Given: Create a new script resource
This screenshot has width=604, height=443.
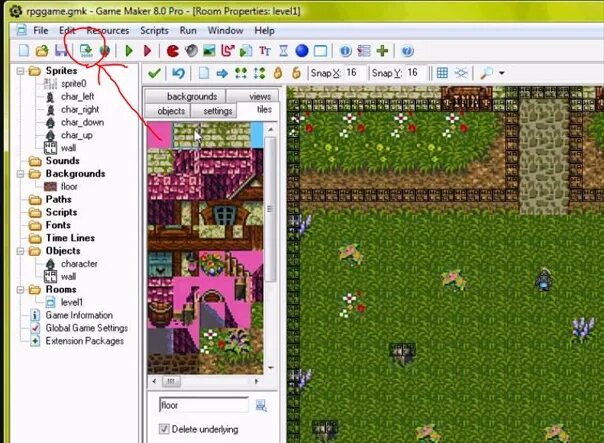Looking at the screenshot, I should click(x=246, y=50).
